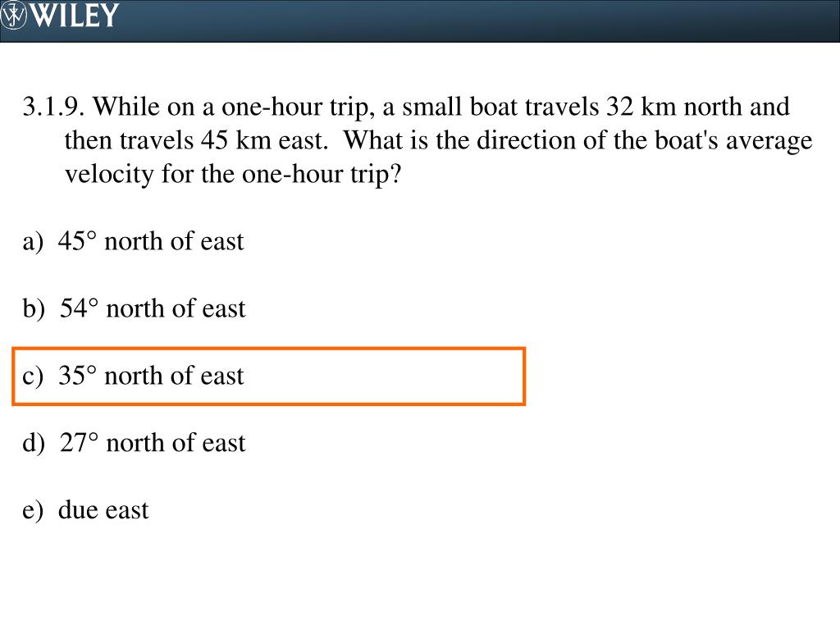This screenshot has height=630, width=840.
Task: Select answer a) 45° north of east
Action: point(133,241)
